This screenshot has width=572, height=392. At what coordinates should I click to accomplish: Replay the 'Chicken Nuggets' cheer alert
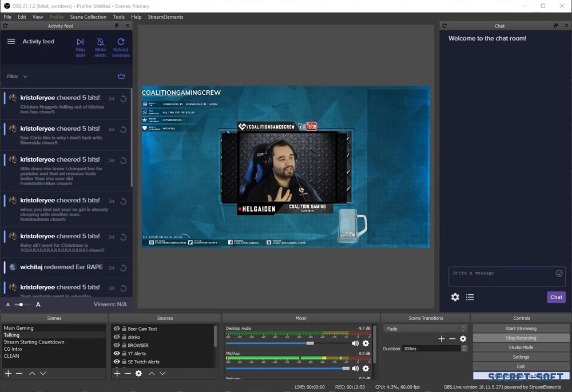click(x=124, y=99)
